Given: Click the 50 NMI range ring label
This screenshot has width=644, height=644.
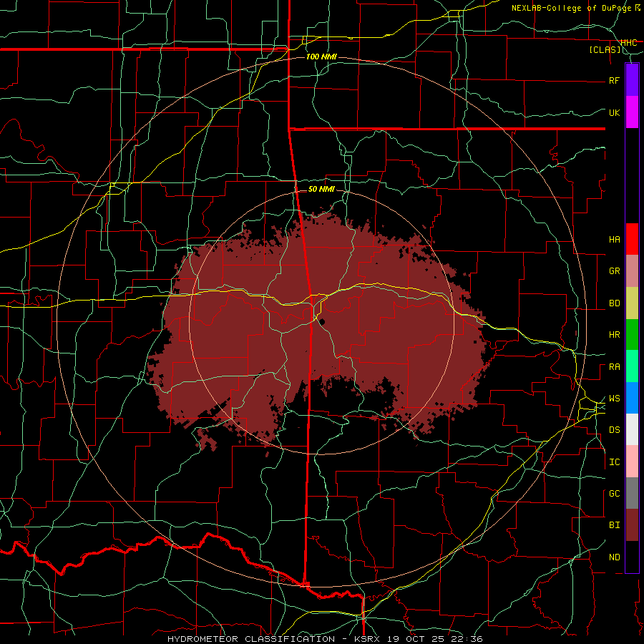Looking at the screenshot, I should click(321, 189).
